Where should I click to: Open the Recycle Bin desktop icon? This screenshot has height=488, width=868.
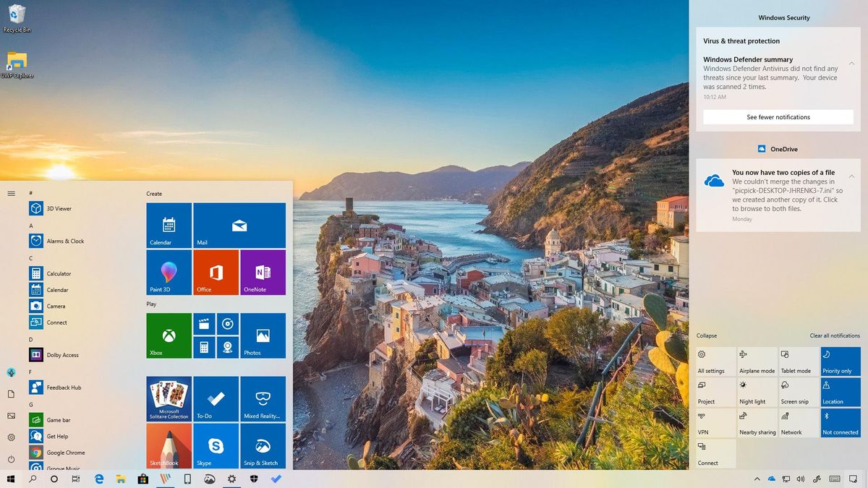pyautogui.click(x=17, y=19)
